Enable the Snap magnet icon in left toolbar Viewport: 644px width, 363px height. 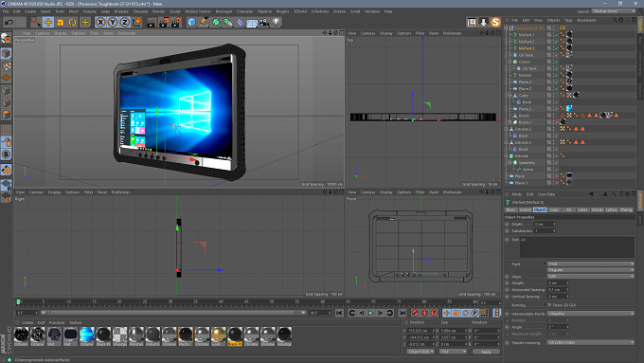[x=6, y=170]
